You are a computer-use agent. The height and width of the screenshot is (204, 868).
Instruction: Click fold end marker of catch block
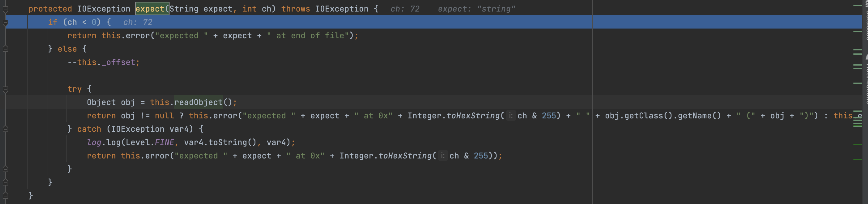pos(5,169)
